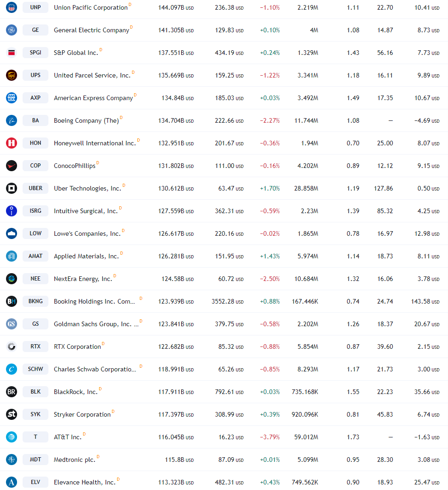The height and width of the screenshot is (490, 448).
Task: Open the United Parcel Service, Inc. link
Action: pyautogui.click(x=92, y=75)
